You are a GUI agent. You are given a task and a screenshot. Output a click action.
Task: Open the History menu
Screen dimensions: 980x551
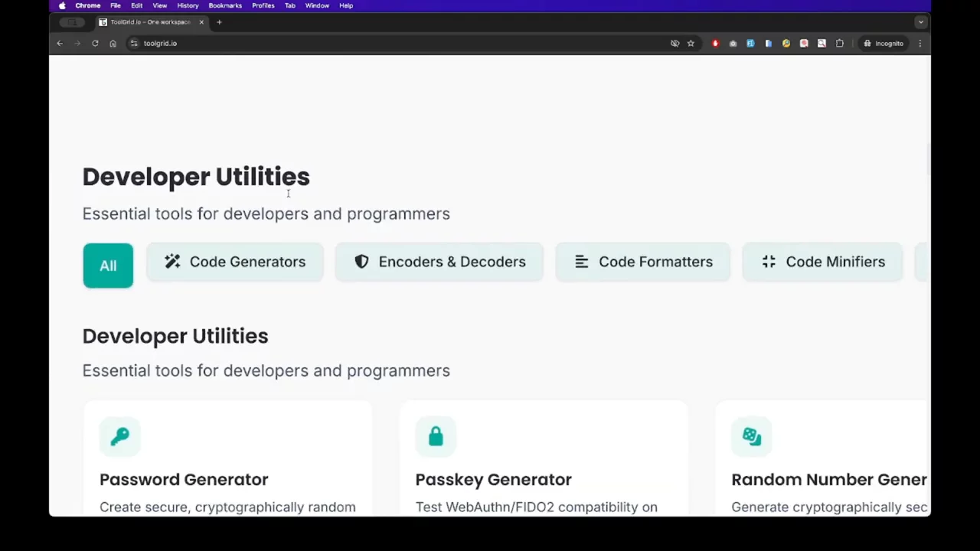[188, 5]
